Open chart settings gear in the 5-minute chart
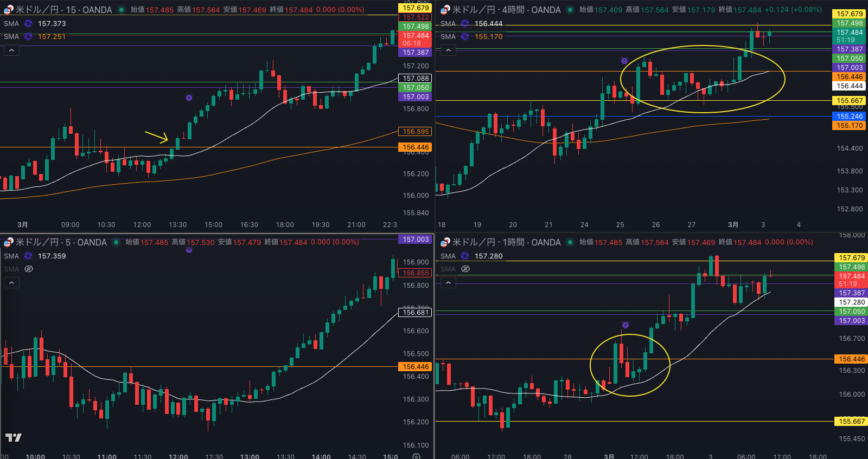 click(x=416, y=456)
